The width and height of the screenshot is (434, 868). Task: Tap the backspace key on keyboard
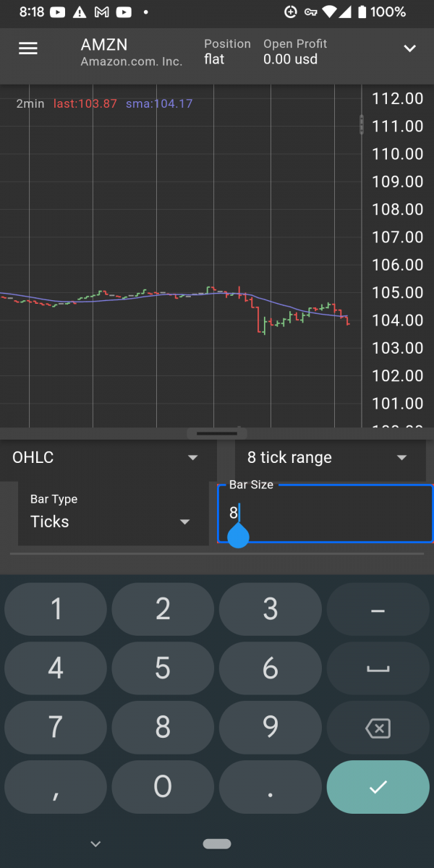[378, 728]
